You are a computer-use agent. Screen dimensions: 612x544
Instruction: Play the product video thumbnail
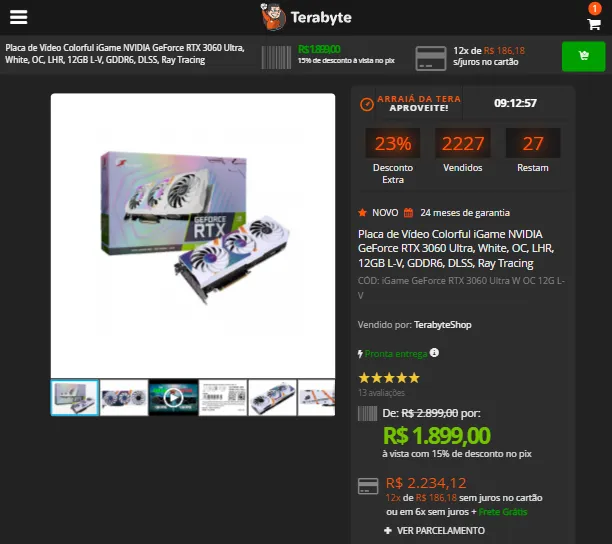pos(173,398)
